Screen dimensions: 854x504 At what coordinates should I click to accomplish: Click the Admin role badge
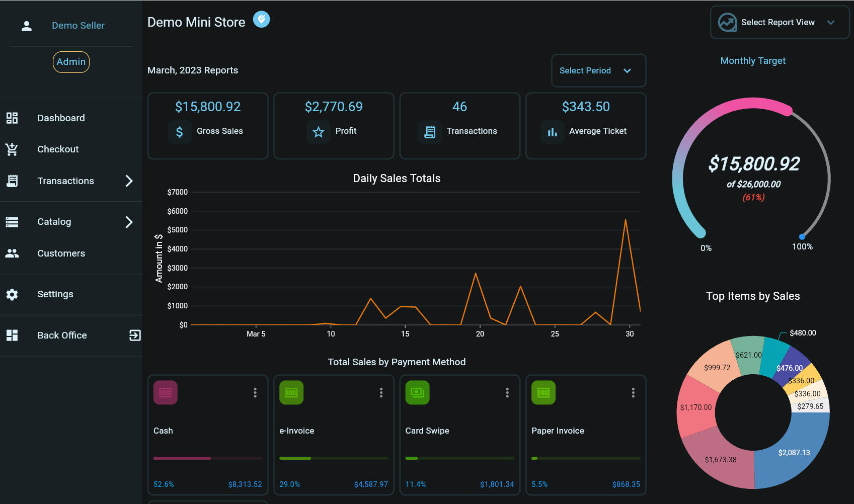point(71,62)
